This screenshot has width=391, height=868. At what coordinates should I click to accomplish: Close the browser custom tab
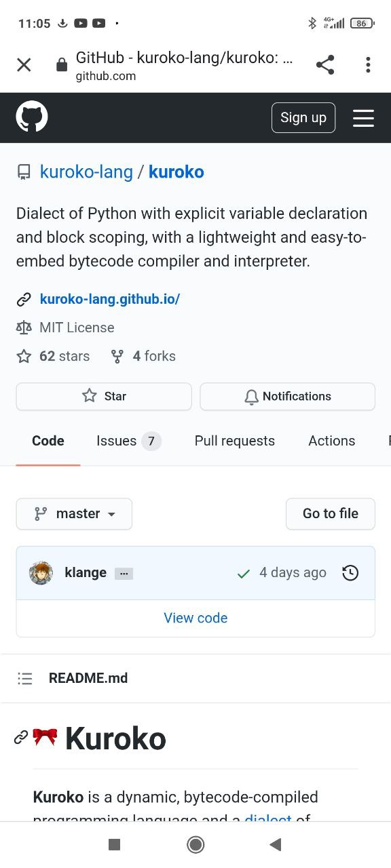click(x=24, y=65)
